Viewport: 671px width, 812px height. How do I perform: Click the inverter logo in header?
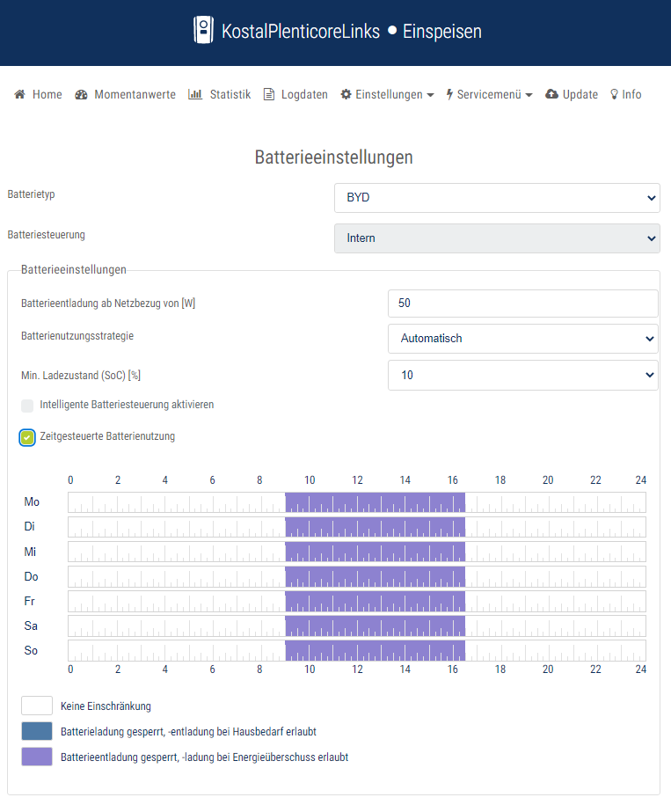coord(204,31)
